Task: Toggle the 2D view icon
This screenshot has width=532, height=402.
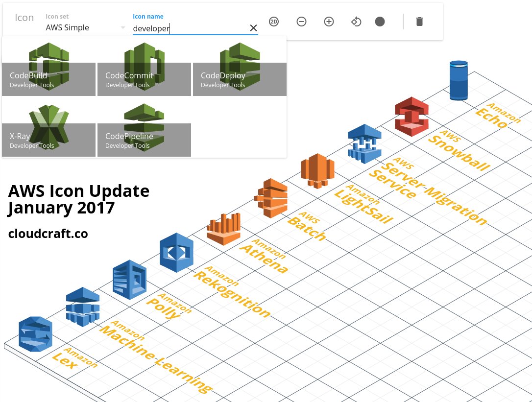Action: 274,22
